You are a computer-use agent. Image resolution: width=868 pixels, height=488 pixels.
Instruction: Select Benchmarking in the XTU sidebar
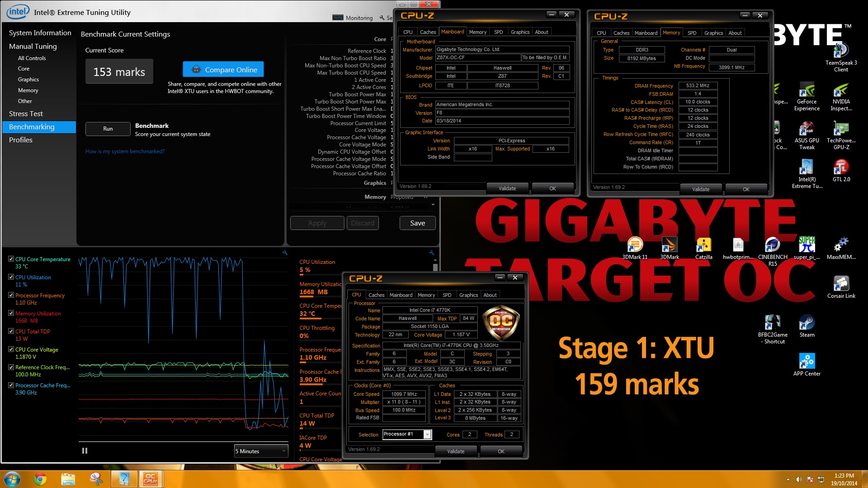coord(39,127)
